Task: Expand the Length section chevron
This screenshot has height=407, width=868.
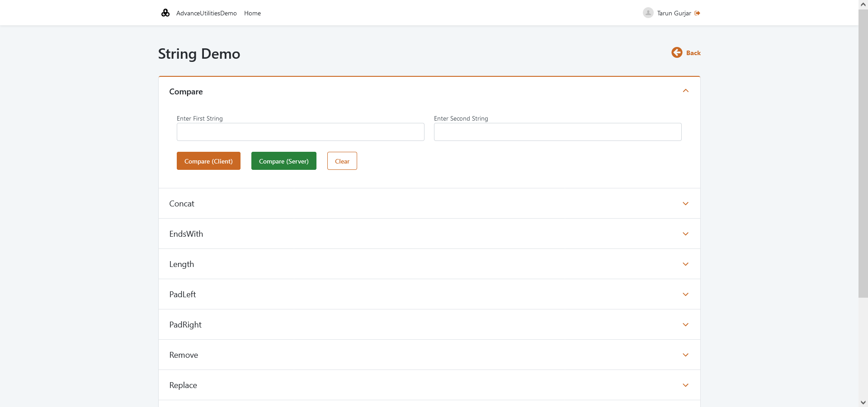Action: [685, 264]
